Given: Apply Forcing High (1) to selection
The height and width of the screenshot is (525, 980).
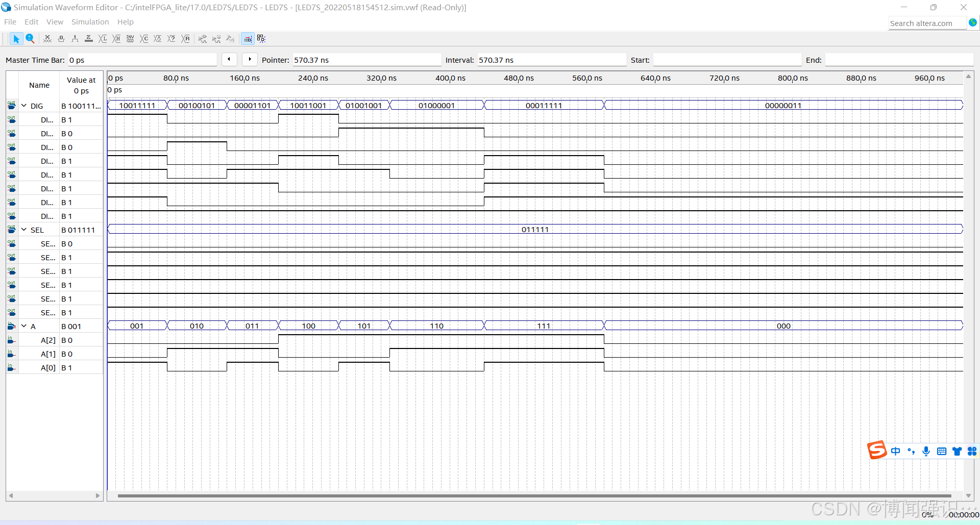Looking at the screenshot, I should pyautogui.click(x=75, y=39).
